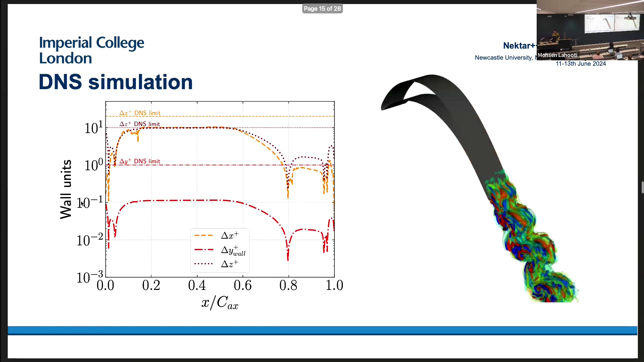Click the x-axis tick label "0.2"

coord(151,286)
